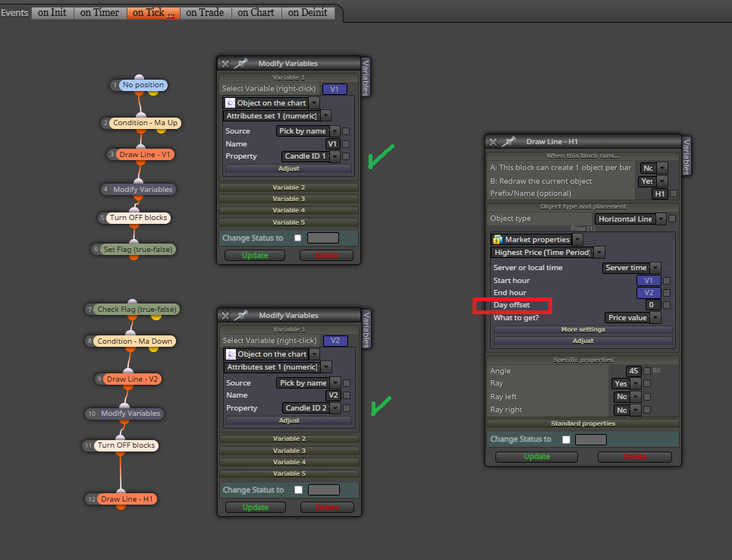The image size is (732, 560).
Task: Open the Highest Price (Time Period) dropdown
Action: tap(548, 253)
